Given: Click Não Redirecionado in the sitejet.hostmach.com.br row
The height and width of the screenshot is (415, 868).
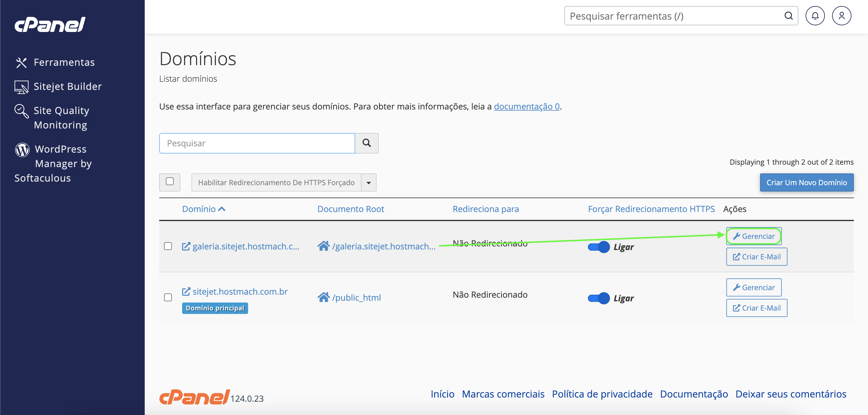Looking at the screenshot, I should (x=490, y=295).
